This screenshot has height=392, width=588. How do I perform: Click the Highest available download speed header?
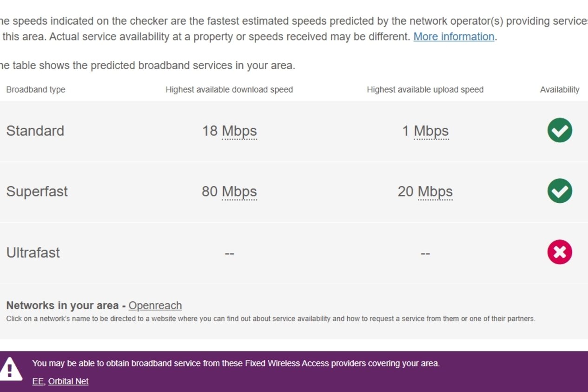pos(229,90)
